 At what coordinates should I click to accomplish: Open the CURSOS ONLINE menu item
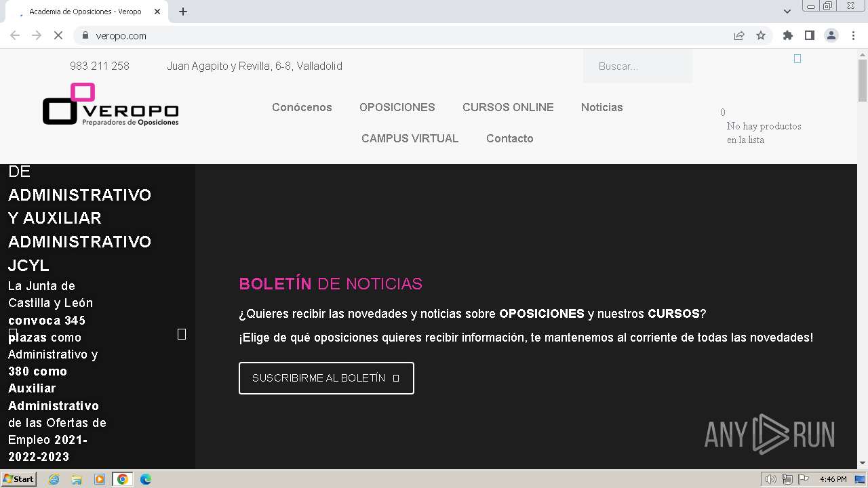coord(508,107)
